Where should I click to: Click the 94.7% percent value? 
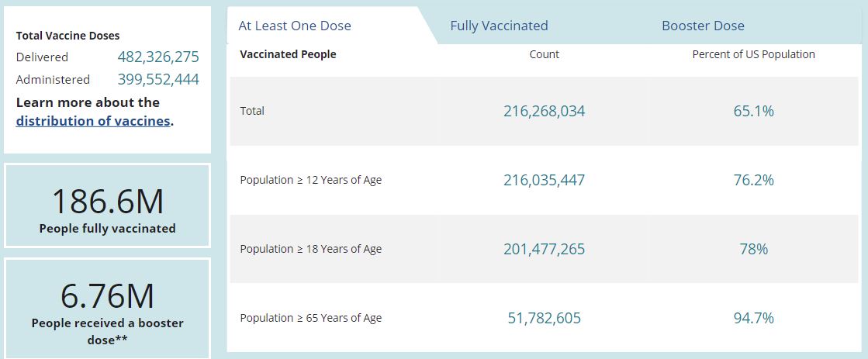tap(753, 318)
